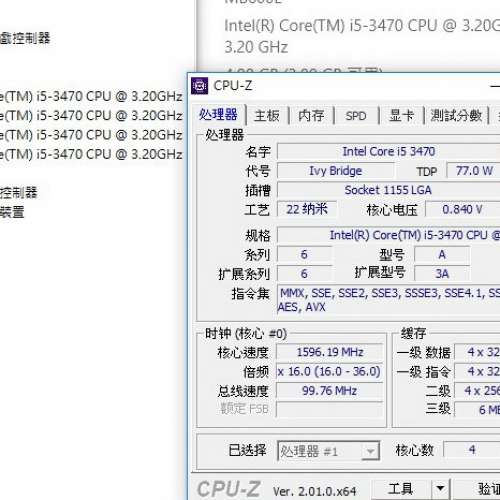Click the CPU-Z app icon in the title bar
The width and height of the screenshot is (500, 500).
tap(199, 86)
